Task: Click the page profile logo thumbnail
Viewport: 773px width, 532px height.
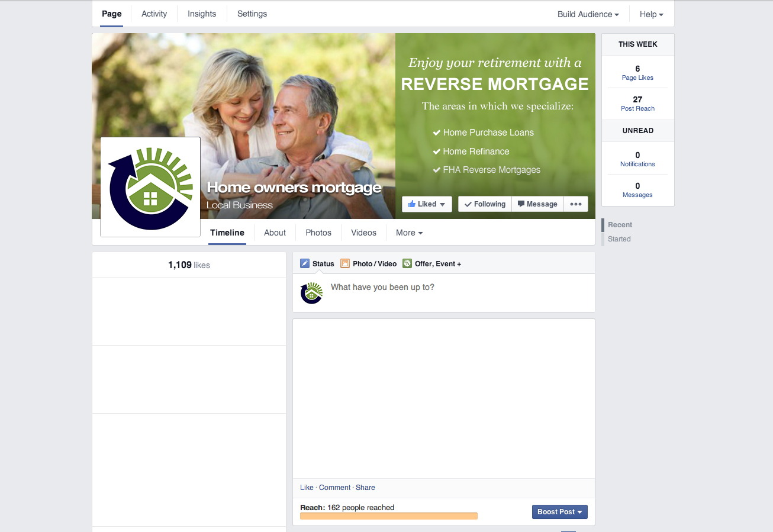Action: (150, 187)
